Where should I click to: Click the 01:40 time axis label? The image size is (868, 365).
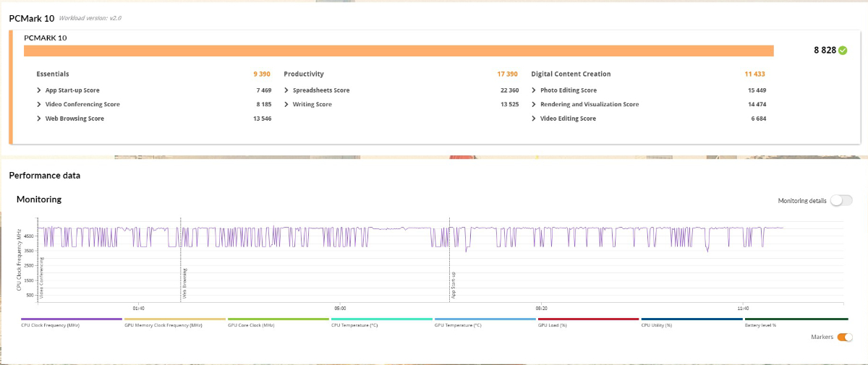tap(138, 308)
